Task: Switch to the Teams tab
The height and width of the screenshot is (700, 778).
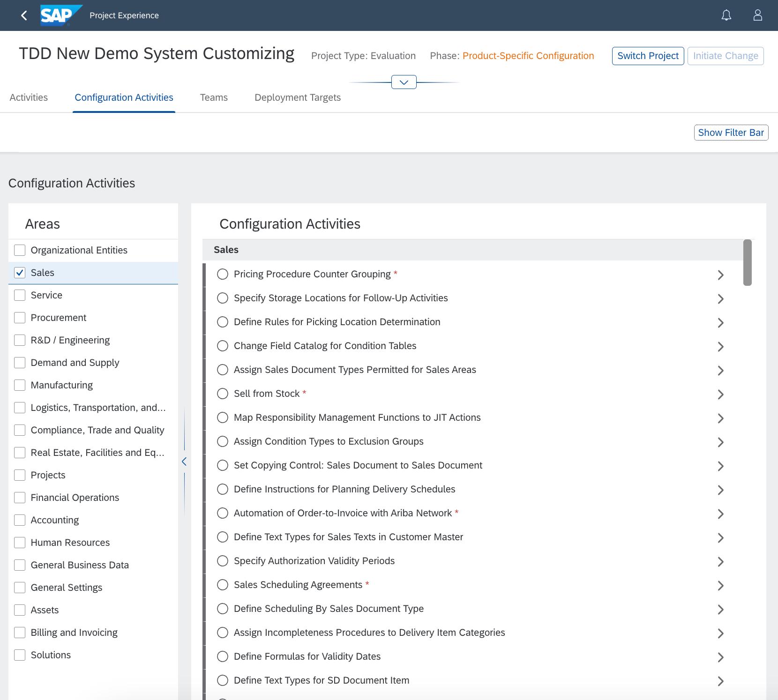Action: [x=214, y=97]
